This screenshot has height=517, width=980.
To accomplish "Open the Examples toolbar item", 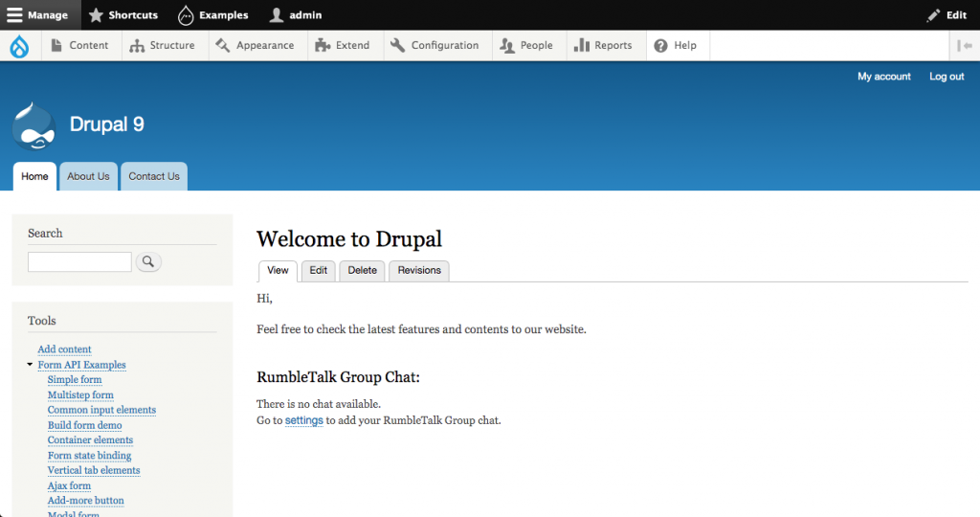I will pos(186,15).
